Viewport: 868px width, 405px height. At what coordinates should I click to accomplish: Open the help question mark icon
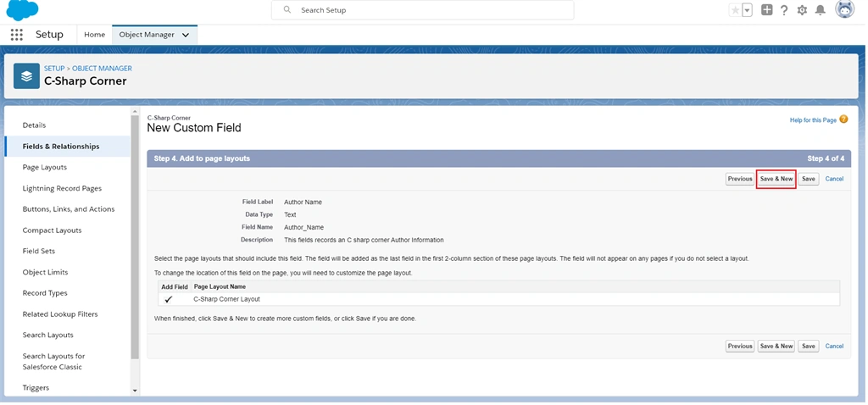pos(784,10)
